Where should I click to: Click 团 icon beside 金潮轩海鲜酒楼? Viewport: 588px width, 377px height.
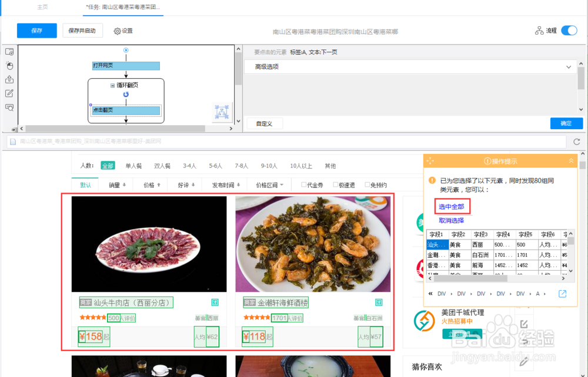coord(379,302)
